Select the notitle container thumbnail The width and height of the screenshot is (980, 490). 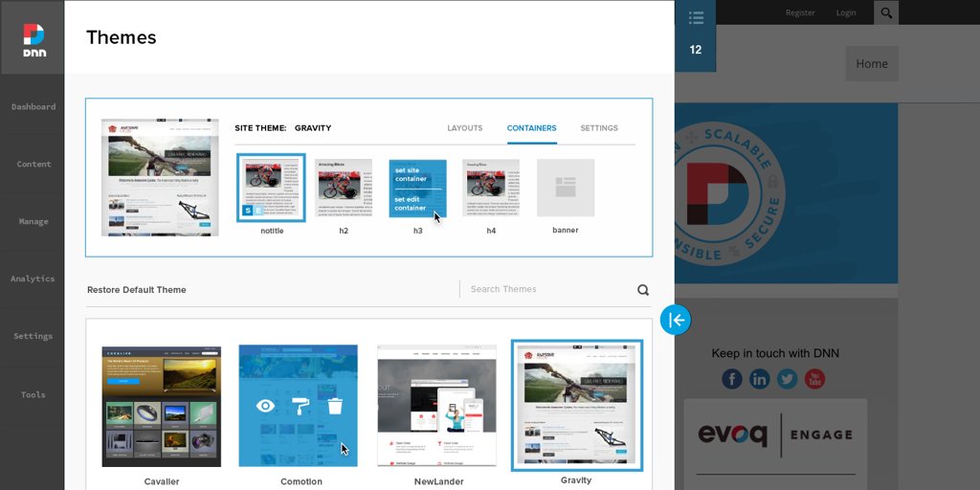click(x=271, y=188)
